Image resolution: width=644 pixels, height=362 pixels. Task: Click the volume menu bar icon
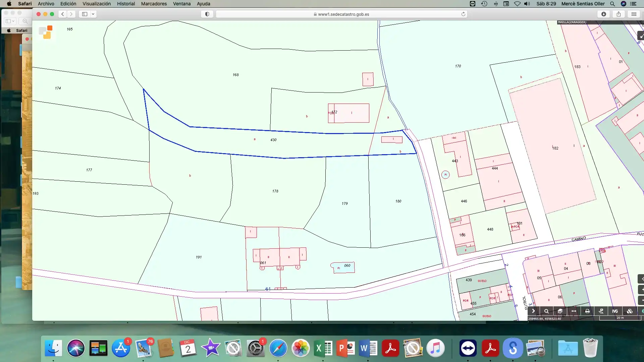tap(527, 4)
